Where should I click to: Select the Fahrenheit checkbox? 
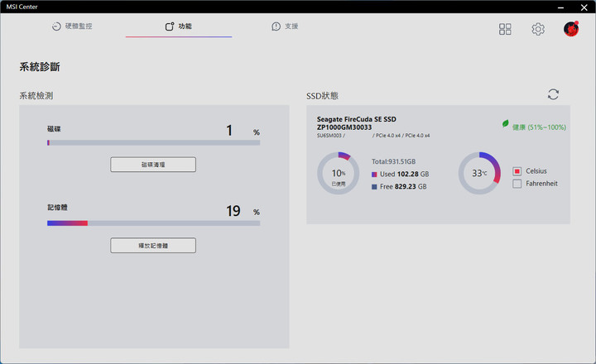point(517,184)
